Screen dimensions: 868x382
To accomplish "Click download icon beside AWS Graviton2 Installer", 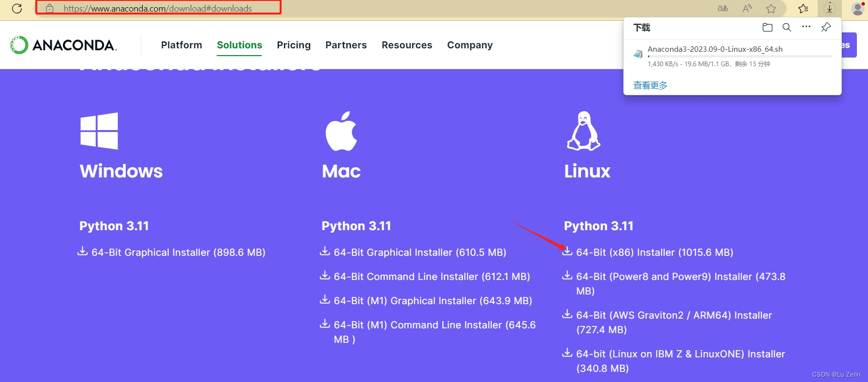I will point(568,314).
